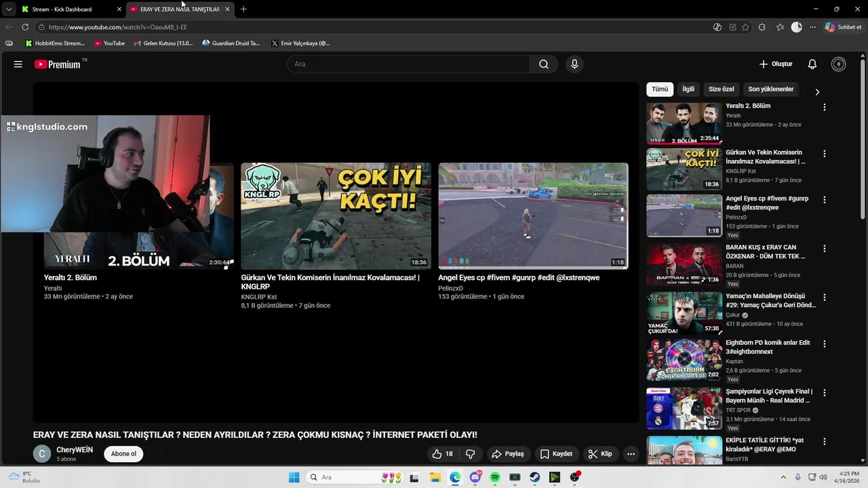Open the end-screen Angel Eyes cp thumbnail
Screen dimensions: 868x488
tap(533, 216)
